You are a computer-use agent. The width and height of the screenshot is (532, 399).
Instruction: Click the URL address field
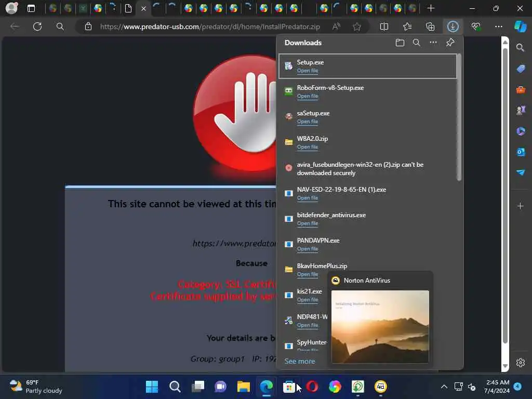click(210, 26)
